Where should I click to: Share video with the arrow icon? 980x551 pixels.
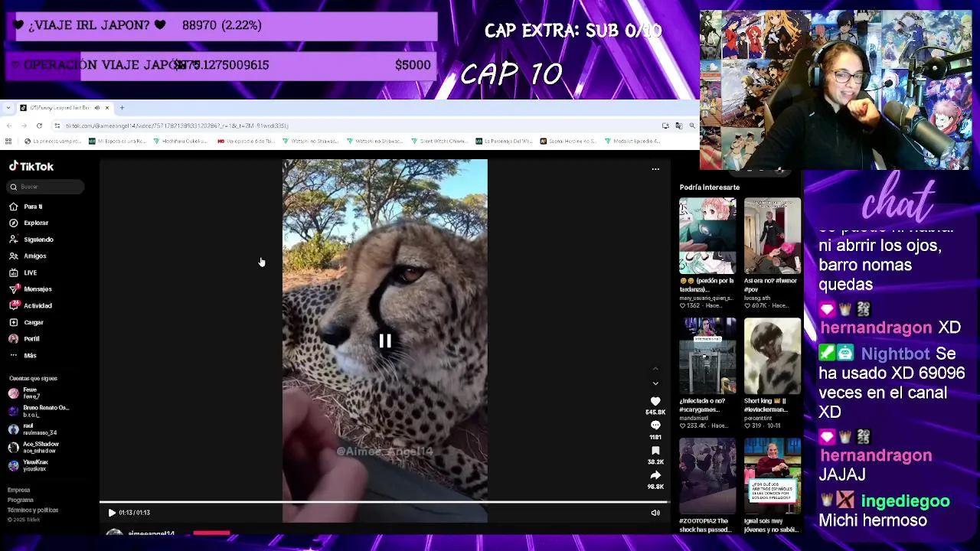tap(655, 475)
